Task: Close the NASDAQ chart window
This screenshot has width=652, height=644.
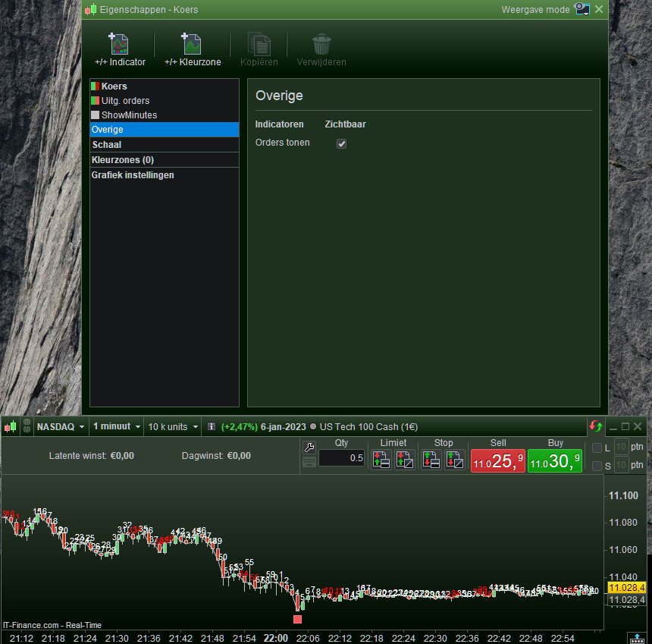Action: (638, 426)
